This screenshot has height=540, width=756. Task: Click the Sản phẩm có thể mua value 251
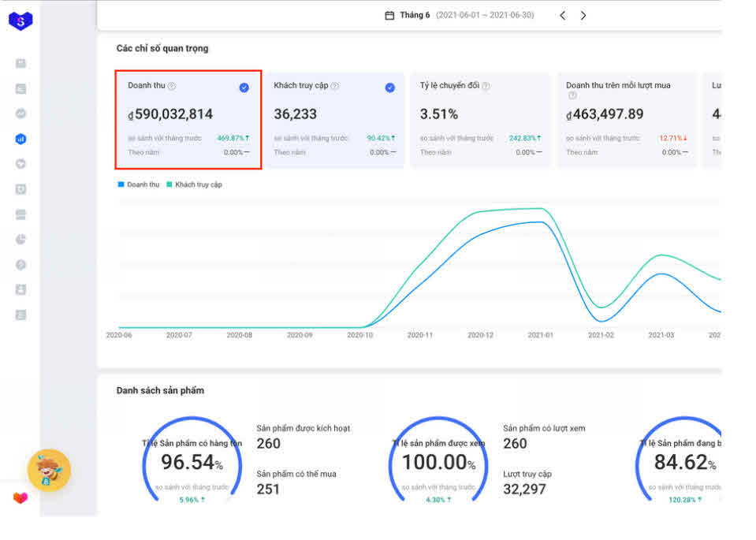pyautogui.click(x=268, y=490)
